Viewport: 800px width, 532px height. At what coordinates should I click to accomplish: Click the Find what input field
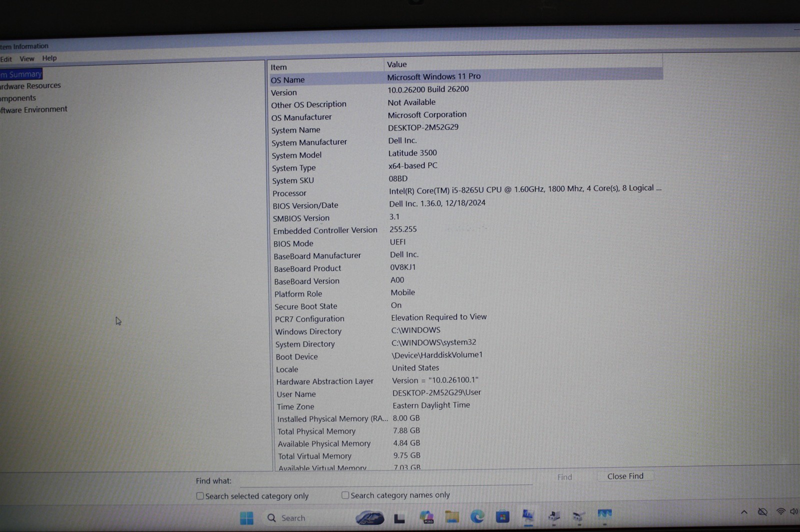click(x=386, y=479)
